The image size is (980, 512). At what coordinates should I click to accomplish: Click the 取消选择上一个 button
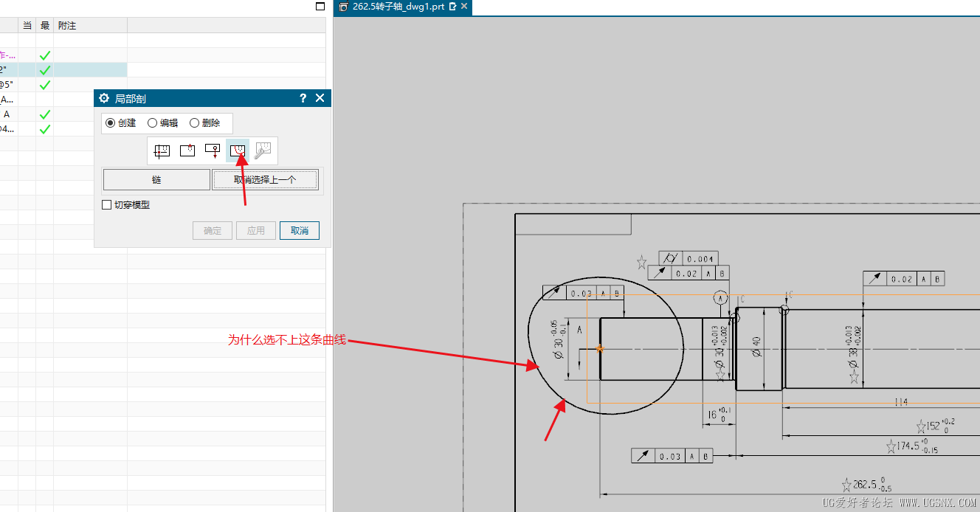pyautogui.click(x=266, y=180)
